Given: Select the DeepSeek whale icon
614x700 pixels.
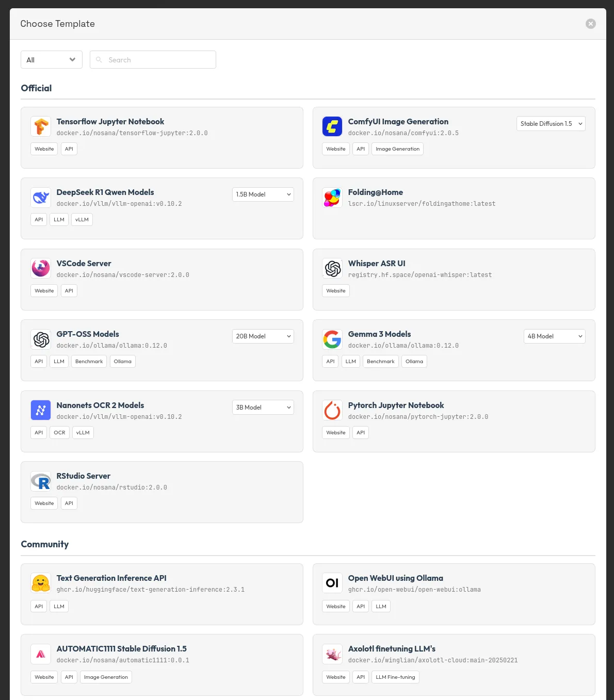Looking at the screenshot, I should [x=41, y=197].
